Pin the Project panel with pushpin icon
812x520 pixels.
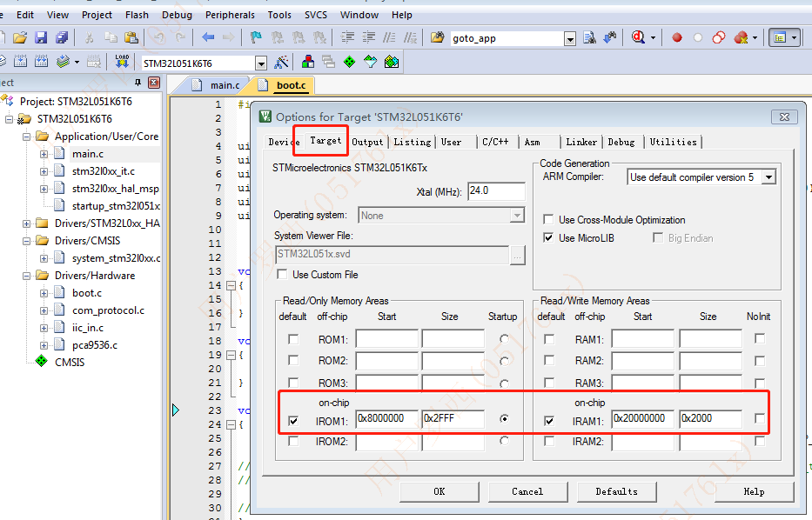[x=138, y=83]
